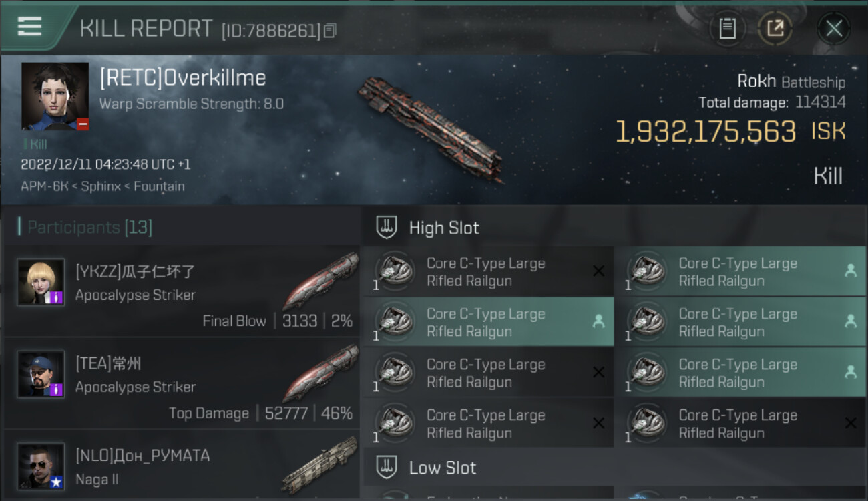Open the hamburger menu
The width and height of the screenshot is (868, 501).
[x=29, y=27]
